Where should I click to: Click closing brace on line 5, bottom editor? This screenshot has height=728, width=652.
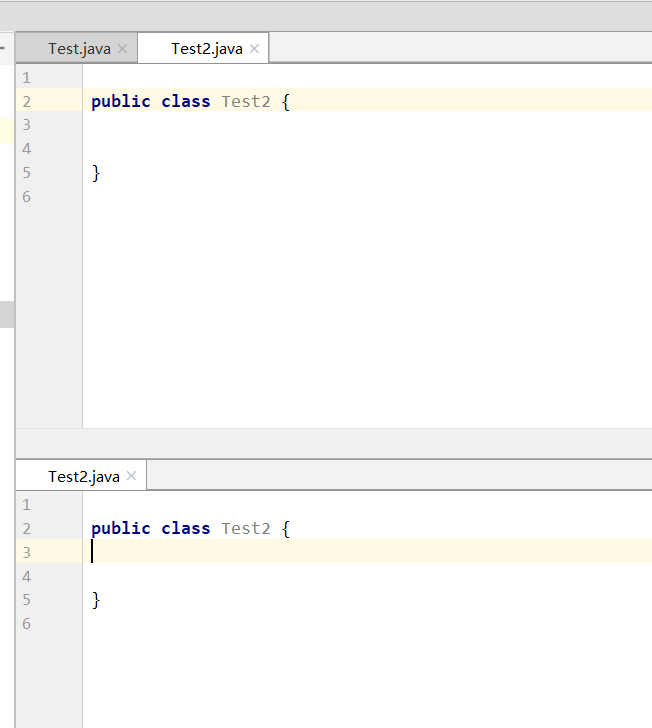tap(96, 600)
